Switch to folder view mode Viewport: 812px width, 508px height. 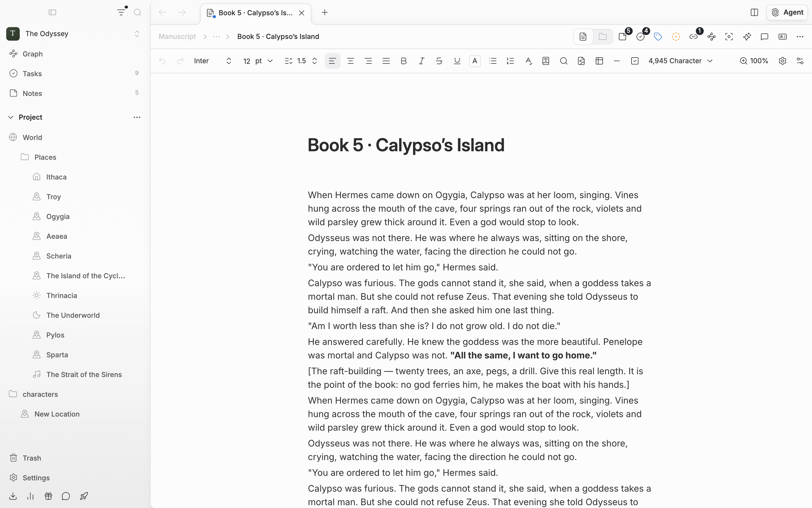click(603, 37)
